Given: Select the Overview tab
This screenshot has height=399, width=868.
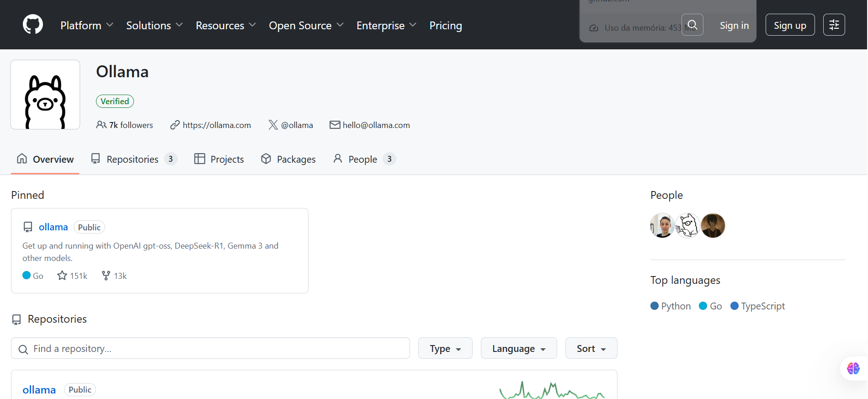Looking at the screenshot, I should 45,159.
